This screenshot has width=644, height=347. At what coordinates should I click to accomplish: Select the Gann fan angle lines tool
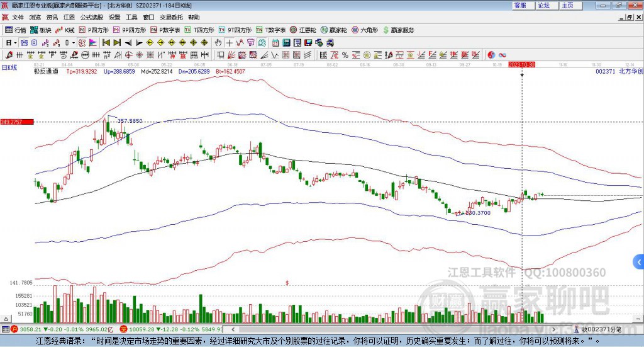(x=231, y=55)
